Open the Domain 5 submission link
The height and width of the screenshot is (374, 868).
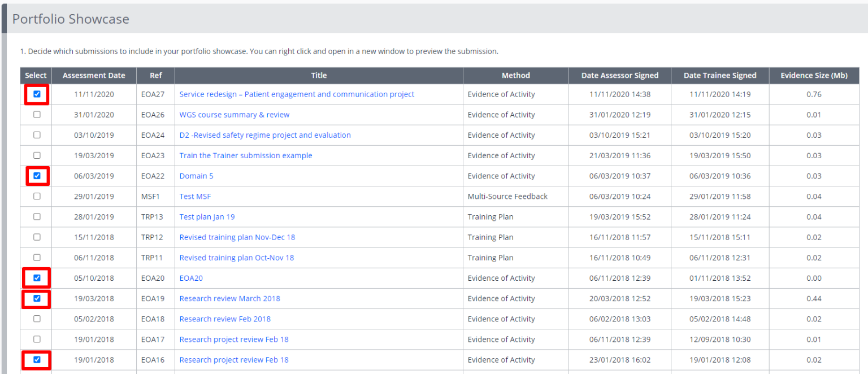[196, 176]
